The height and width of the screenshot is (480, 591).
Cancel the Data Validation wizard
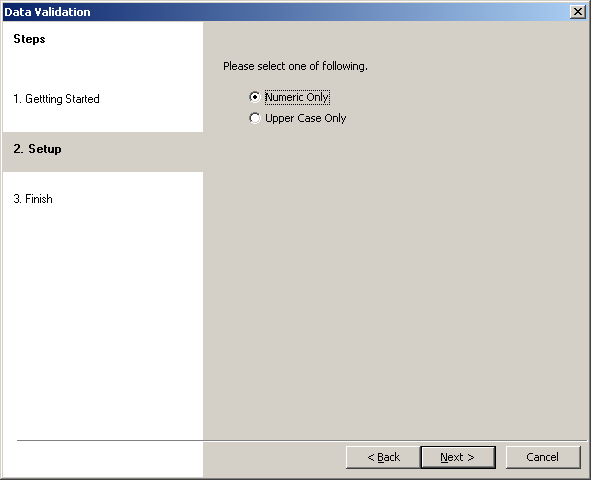point(543,457)
